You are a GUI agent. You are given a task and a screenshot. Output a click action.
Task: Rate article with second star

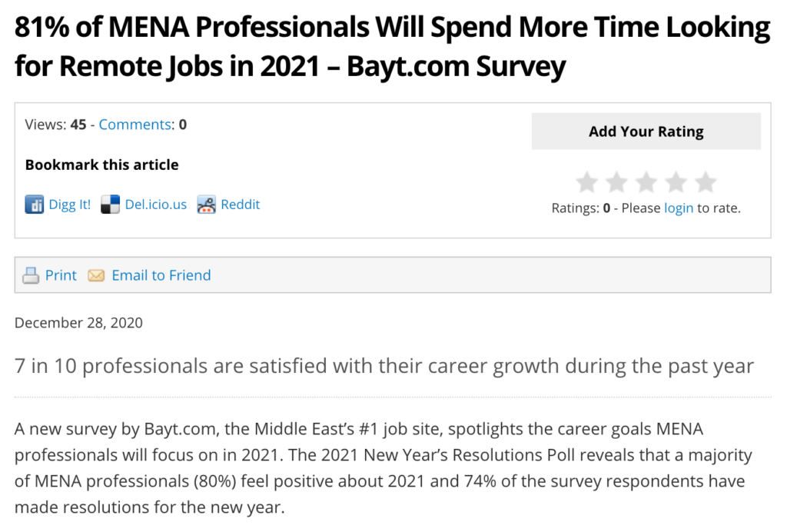(616, 182)
